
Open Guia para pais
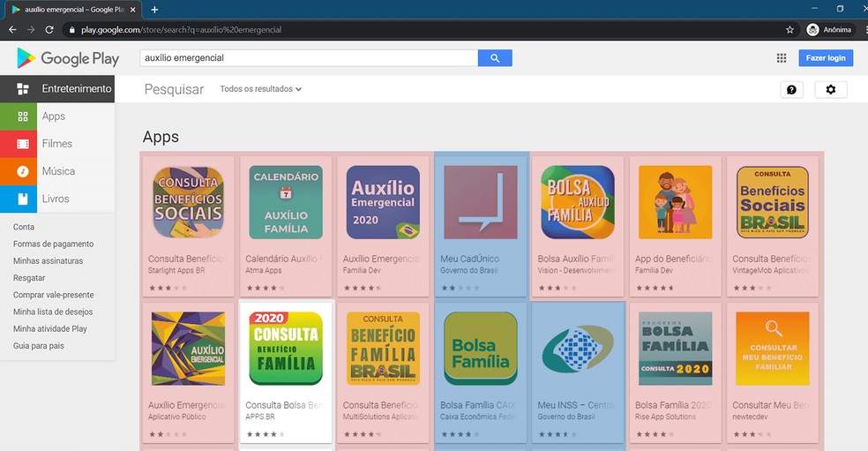coord(39,346)
